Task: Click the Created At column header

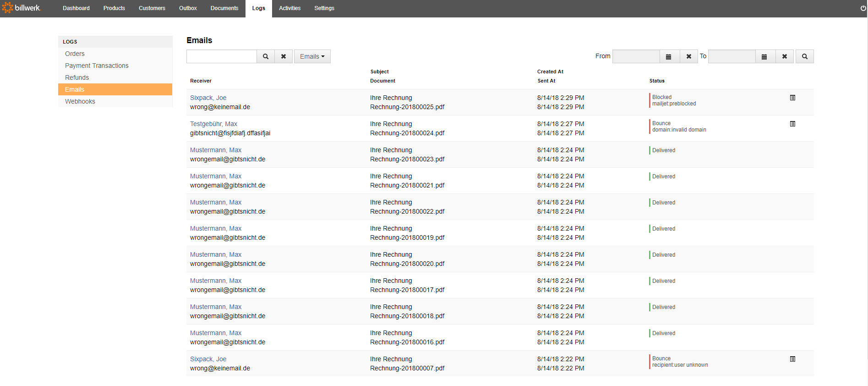Action: pyautogui.click(x=550, y=72)
